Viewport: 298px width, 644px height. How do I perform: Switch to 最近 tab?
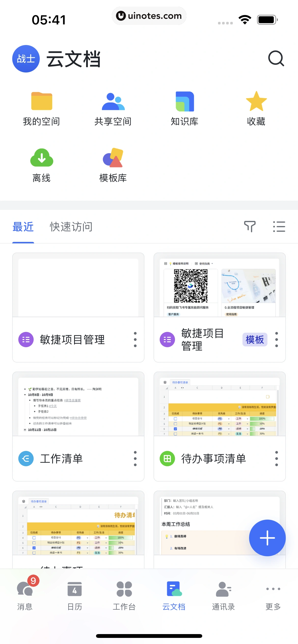coord(23,227)
